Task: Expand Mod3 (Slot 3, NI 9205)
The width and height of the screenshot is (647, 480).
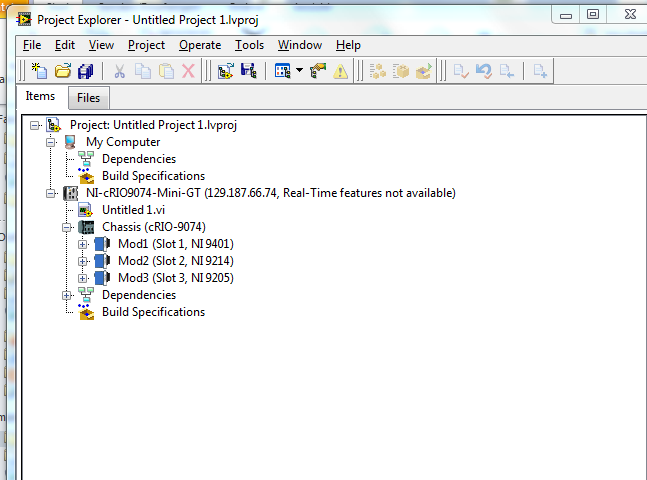Action: click(x=83, y=278)
